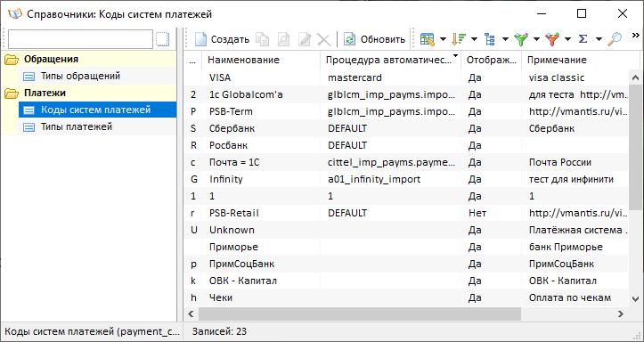Click the disabled edit record pencil icon
Viewport: 644px width, 342px height.
(305, 39)
